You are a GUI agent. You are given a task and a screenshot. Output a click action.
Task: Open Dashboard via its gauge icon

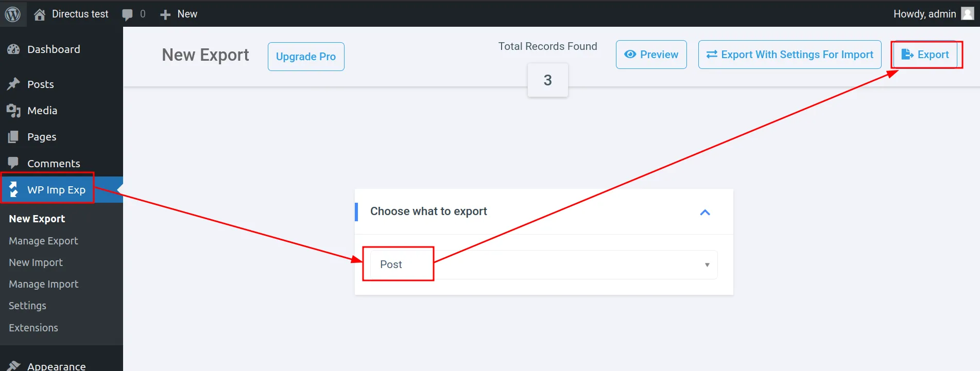tap(14, 49)
